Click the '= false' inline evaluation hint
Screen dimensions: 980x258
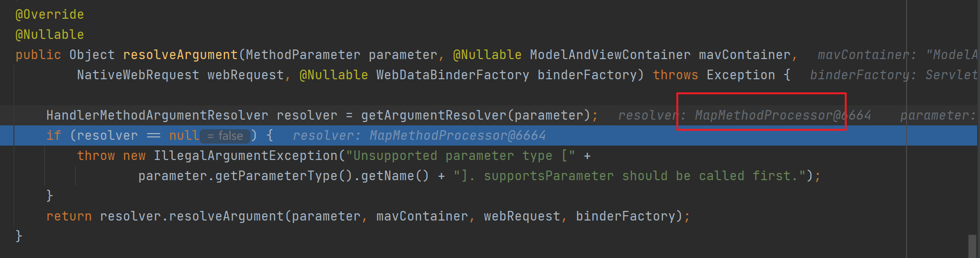pyautogui.click(x=225, y=136)
